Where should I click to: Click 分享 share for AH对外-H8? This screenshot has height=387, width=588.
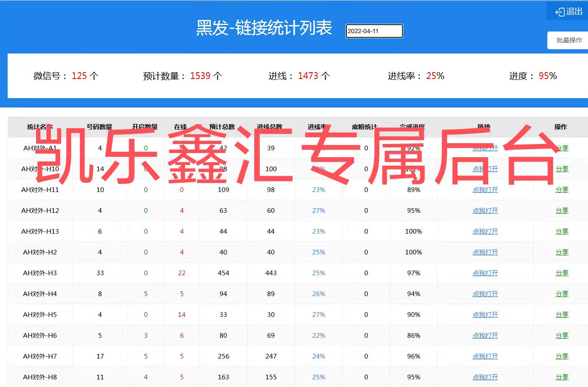[x=562, y=377]
